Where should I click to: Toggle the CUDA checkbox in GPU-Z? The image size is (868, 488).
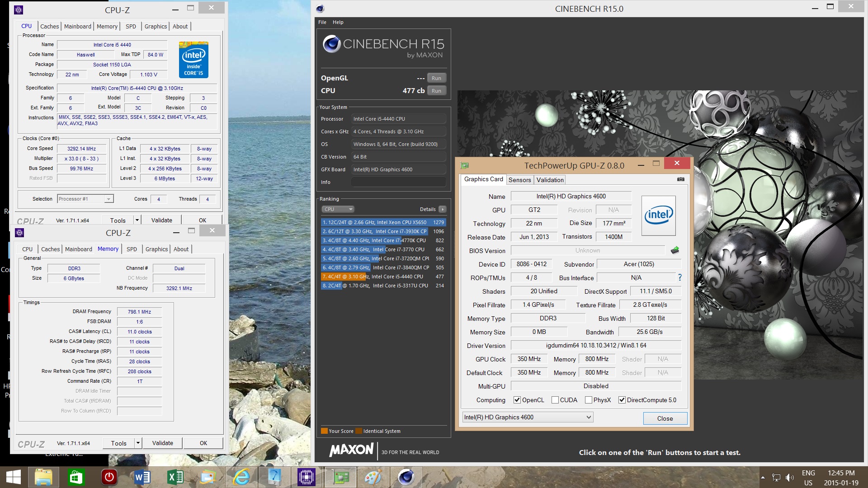[555, 400]
